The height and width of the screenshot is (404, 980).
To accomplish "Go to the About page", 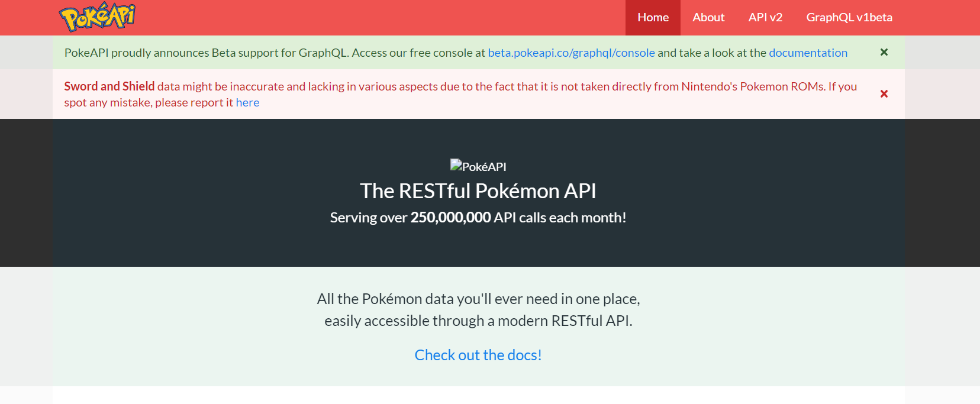I will (x=708, y=18).
